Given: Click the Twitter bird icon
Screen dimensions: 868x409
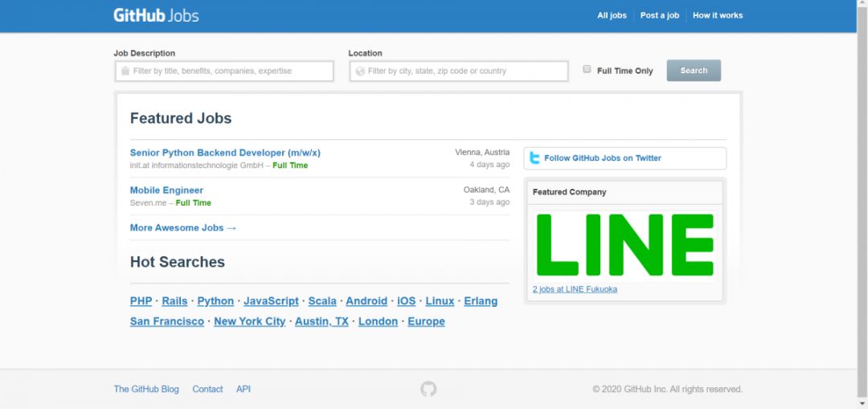Looking at the screenshot, I should click(x=534, y=158).
